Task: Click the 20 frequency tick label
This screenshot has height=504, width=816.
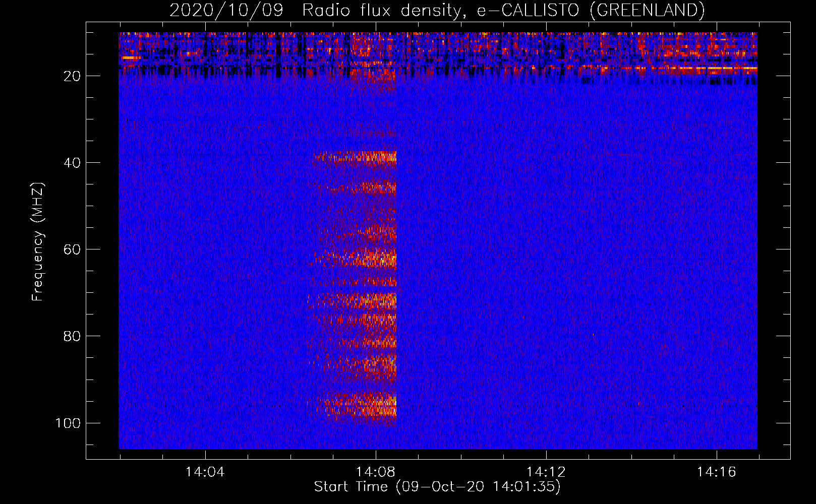Action: tap(72, 76)
